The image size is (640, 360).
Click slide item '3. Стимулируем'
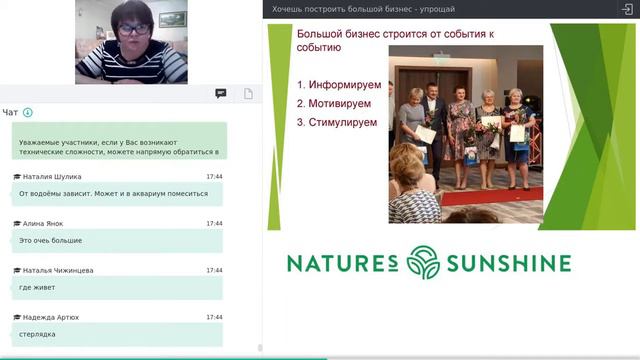point(337,122)
